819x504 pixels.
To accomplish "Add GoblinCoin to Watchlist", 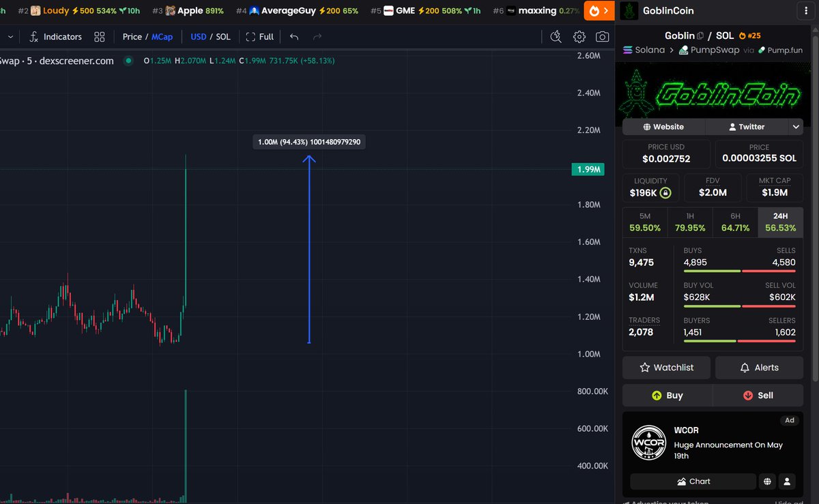I will [x=666, y=368].
